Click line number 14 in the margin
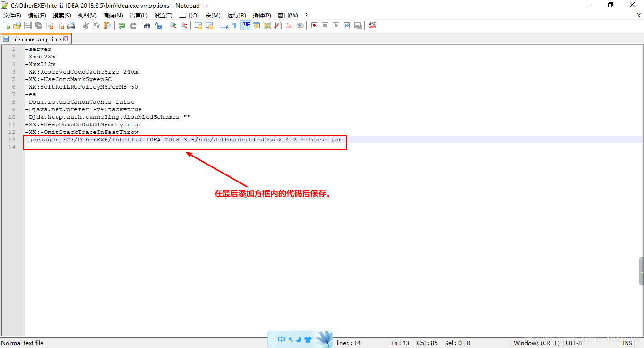The height and width of the screenshot is (348, 644). 12,147
